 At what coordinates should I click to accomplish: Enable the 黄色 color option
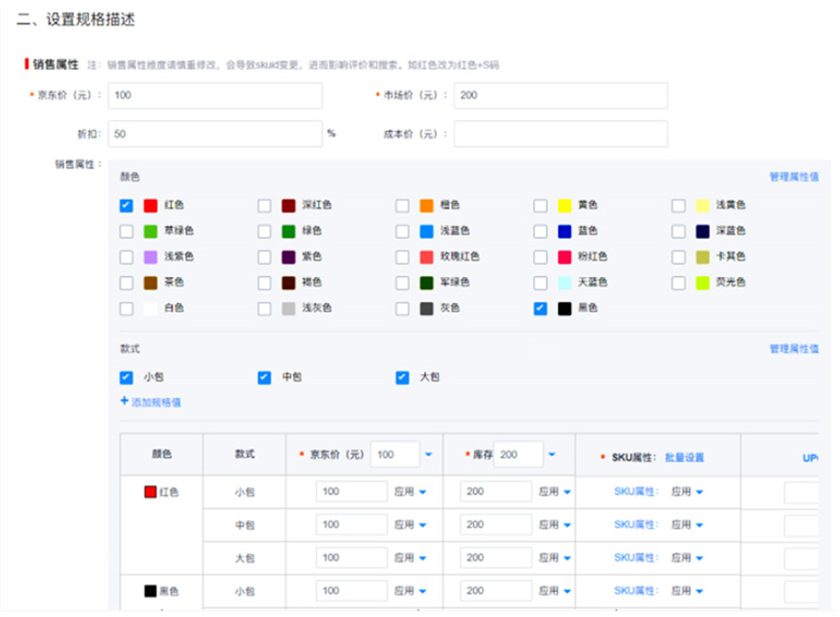tap(539, 204)
